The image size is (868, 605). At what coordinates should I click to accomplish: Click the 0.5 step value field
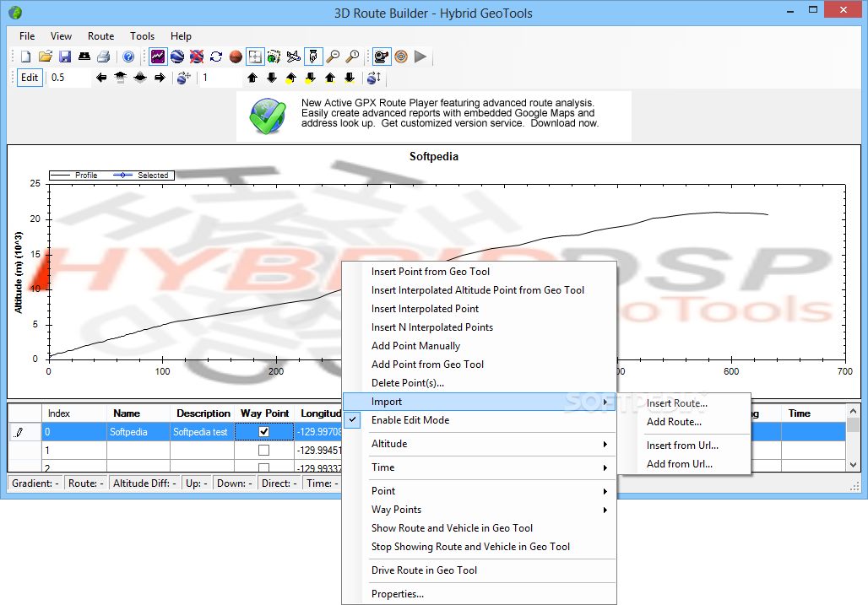point(69,78)
